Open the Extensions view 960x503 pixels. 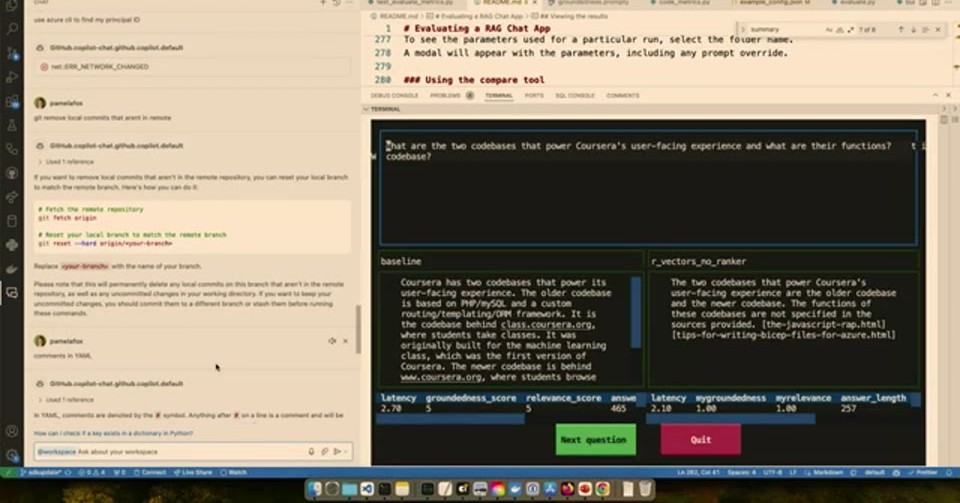[x=12, y=102]
